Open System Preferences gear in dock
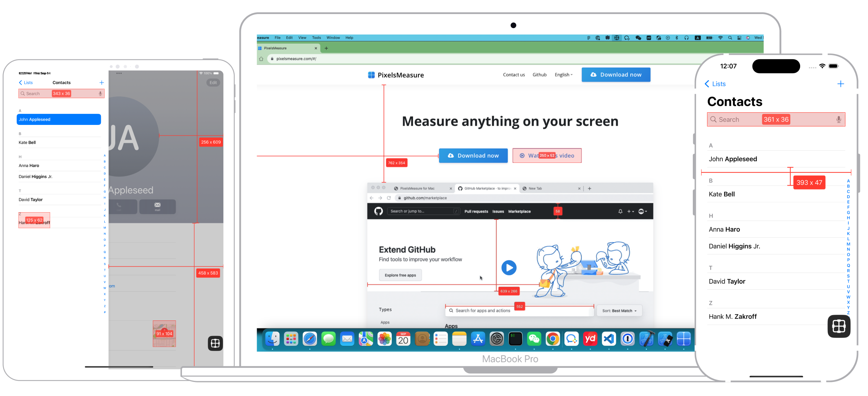 (x=497, y=339)
